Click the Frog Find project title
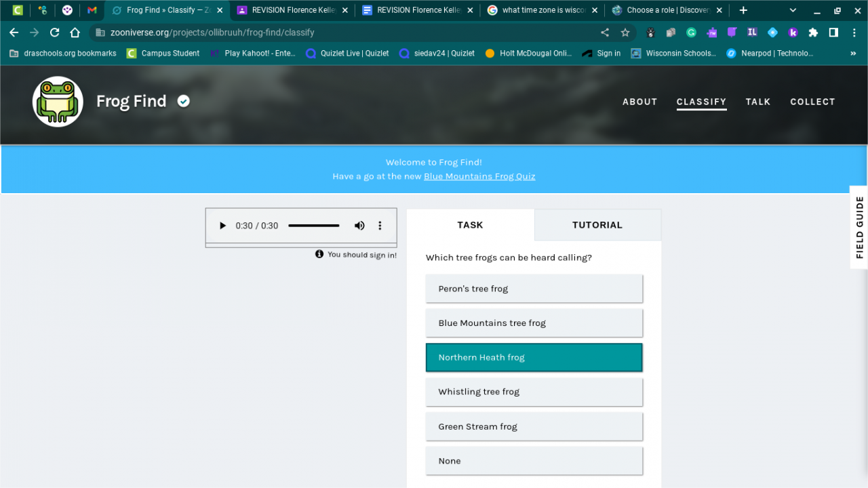Screen dimensions: 868x488 tap(132, 101)
